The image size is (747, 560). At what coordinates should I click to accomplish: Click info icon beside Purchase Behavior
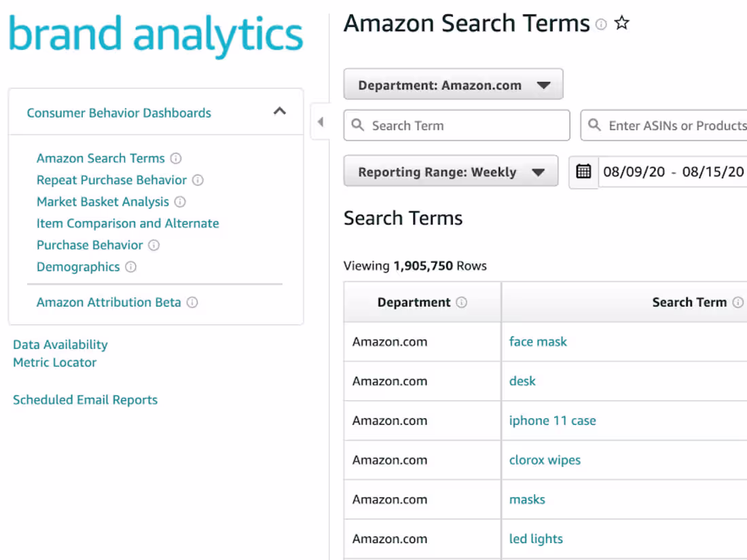(x=154, y=245)
